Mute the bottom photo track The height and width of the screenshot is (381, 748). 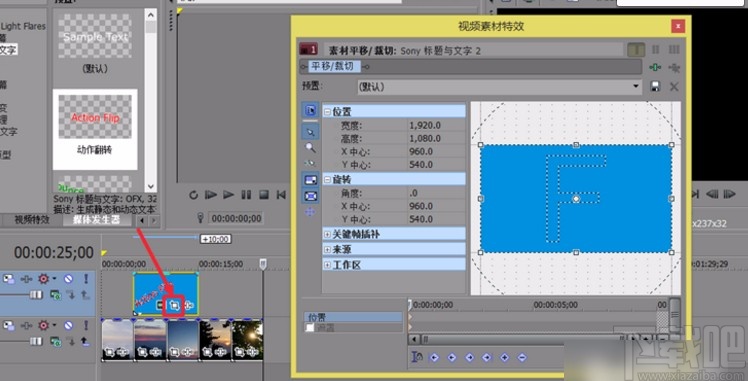68,325
